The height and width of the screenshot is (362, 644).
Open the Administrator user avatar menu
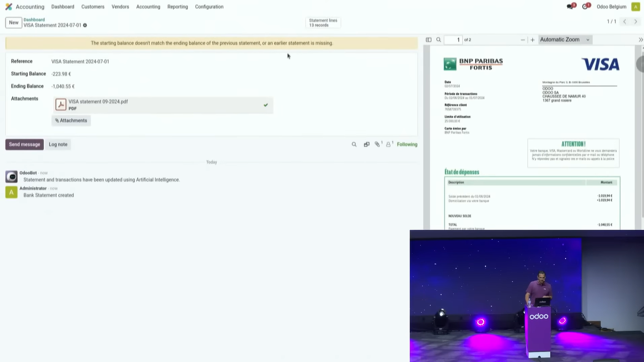pos(635,7)
